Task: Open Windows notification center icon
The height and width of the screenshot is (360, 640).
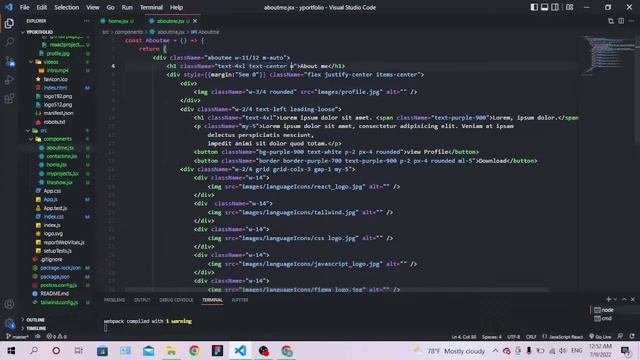Action: [625, 351]
